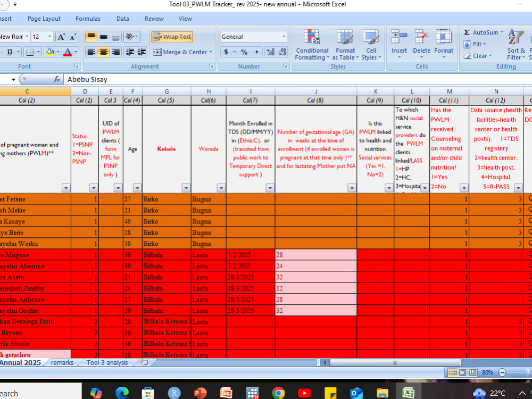Switch to Tool 3 analysis sheet

[x=107, y=363]
